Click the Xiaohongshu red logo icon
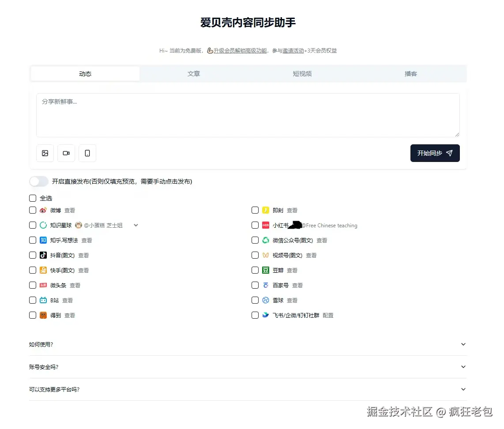This screenshot has width=504, height=429. pyautogui.click(x=266, y=226)
